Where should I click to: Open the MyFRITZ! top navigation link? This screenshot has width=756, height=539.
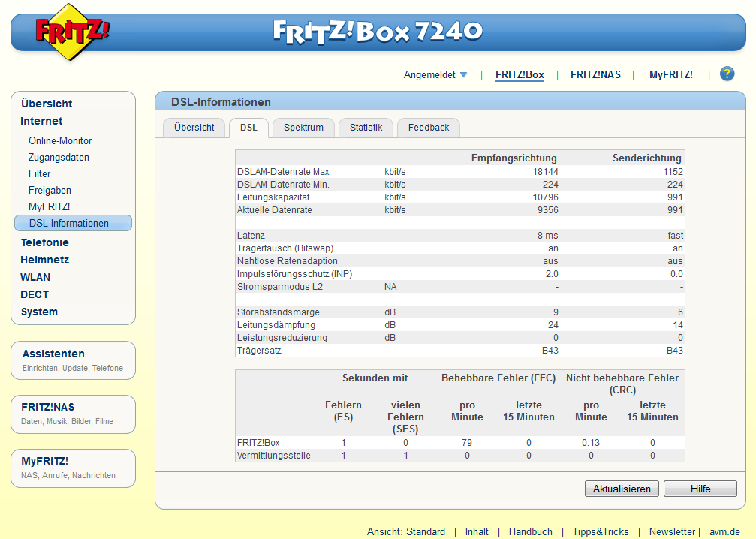670,75
